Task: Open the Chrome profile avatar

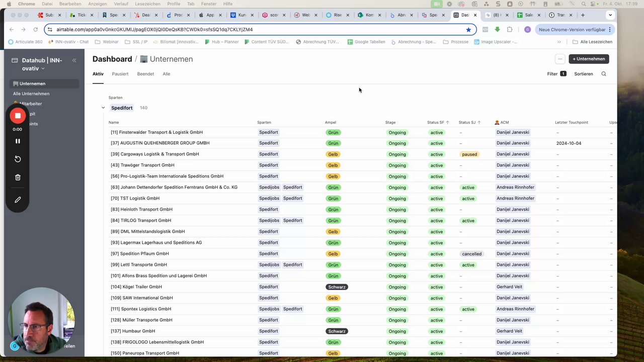Action: pos(527,30)
